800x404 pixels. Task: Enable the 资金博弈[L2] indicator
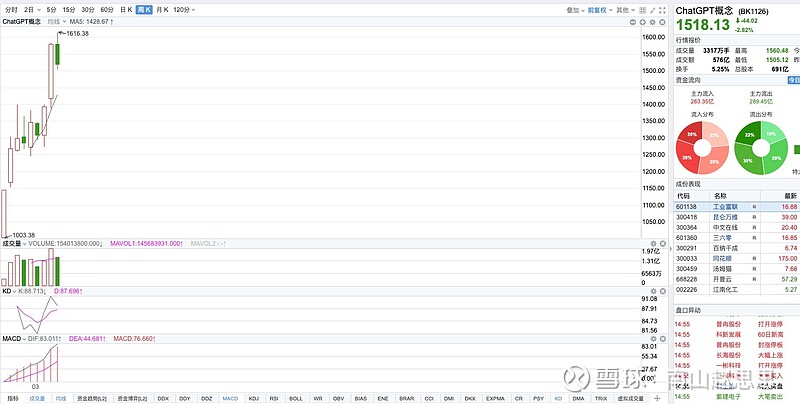tap(132, 398)
